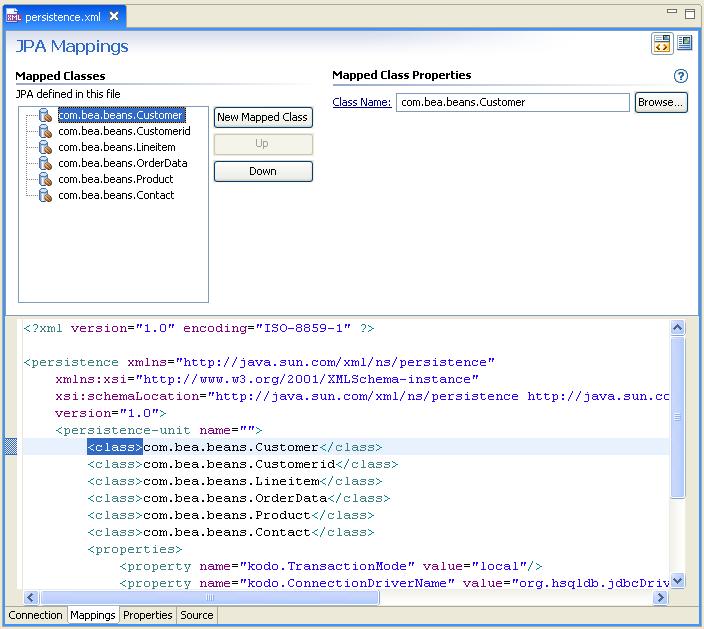Click the form view icon at top right
704x629 pixels.
pos(685,43)
